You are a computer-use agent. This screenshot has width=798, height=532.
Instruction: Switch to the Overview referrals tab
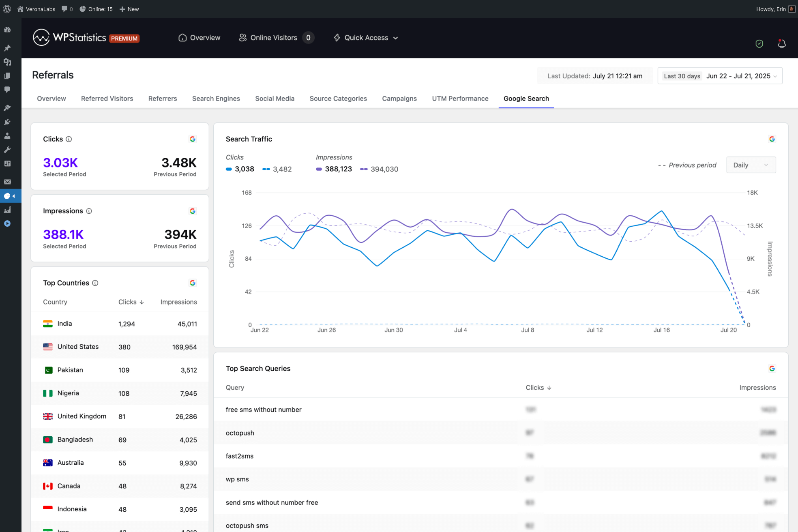point(51,99)
